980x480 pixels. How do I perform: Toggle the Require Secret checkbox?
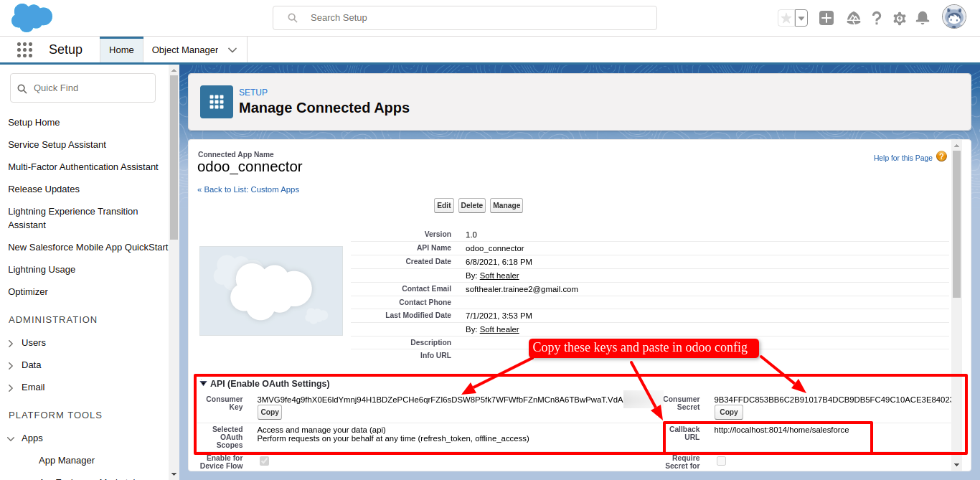coord(721,461)
